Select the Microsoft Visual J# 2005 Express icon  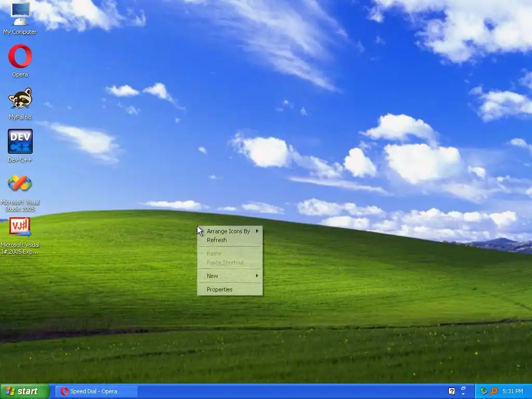(x=20, y=236)
